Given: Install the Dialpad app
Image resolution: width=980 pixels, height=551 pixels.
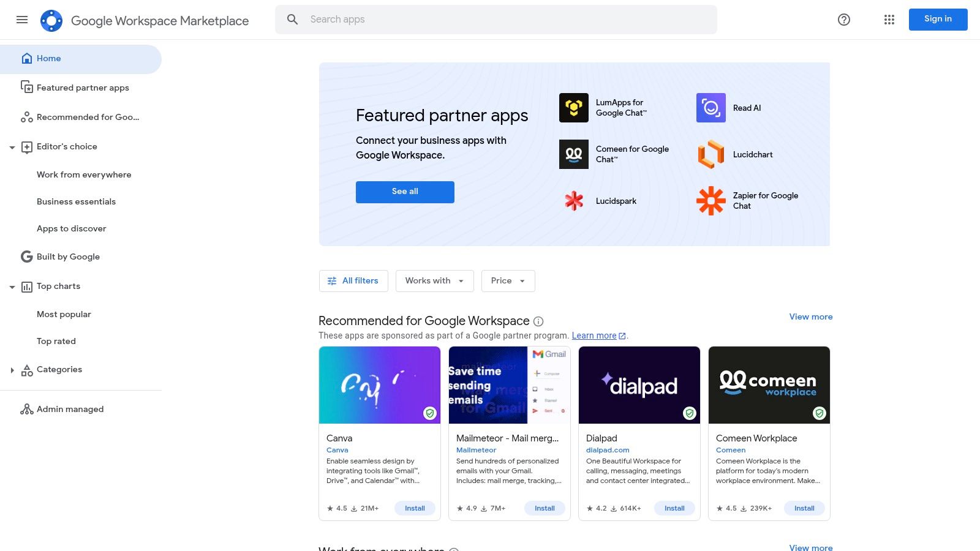Looking at the screenshot, I should [674, 508].
